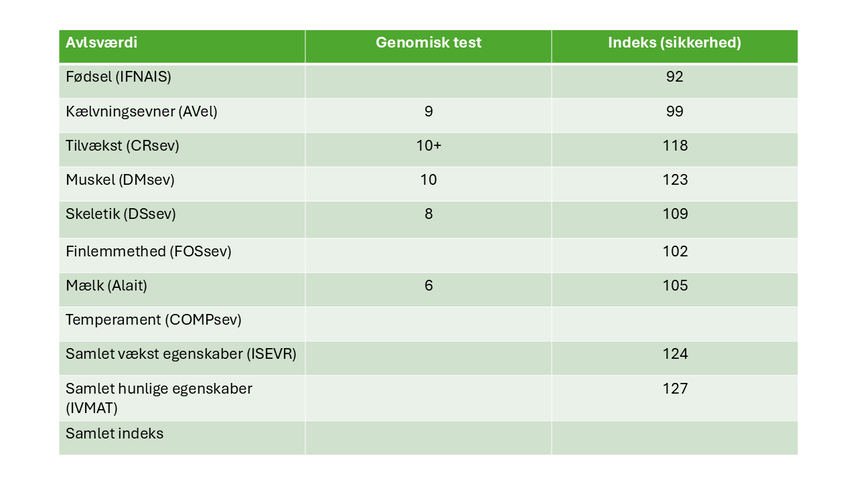Click the Indeks (sikkerhed) column header
857x482 pixels.
pyautogui.click(x=674, y=43)
